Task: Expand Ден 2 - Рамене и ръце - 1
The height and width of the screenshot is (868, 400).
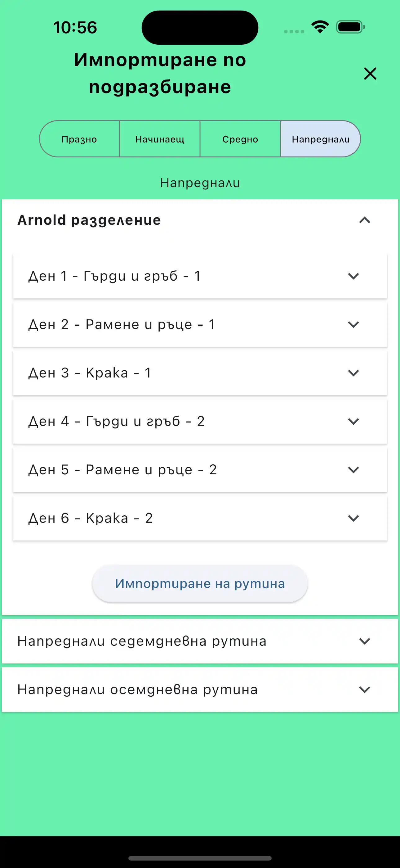Action: (x=353, y=324)
